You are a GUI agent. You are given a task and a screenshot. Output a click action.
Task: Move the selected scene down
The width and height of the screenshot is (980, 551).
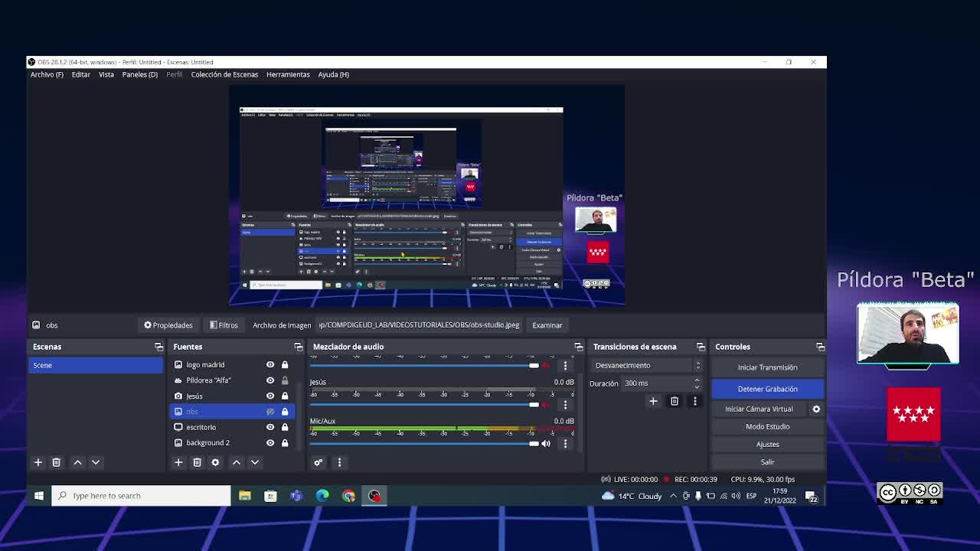coord(96,462)
